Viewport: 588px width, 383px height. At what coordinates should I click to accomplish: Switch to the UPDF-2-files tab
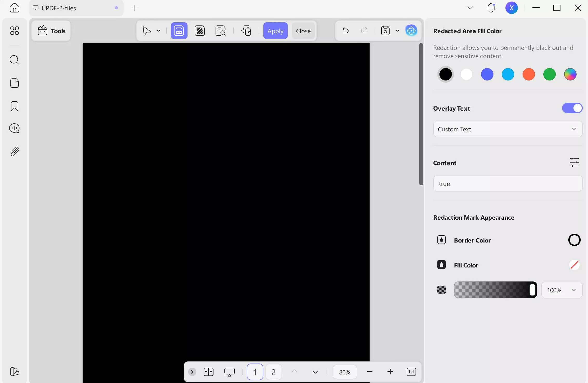click(59, 8)
